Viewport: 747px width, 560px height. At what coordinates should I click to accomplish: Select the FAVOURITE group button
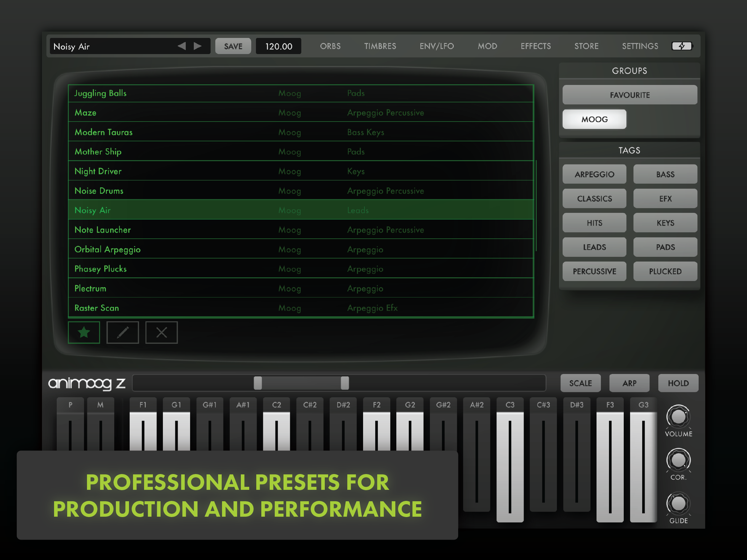coord(629,95)
